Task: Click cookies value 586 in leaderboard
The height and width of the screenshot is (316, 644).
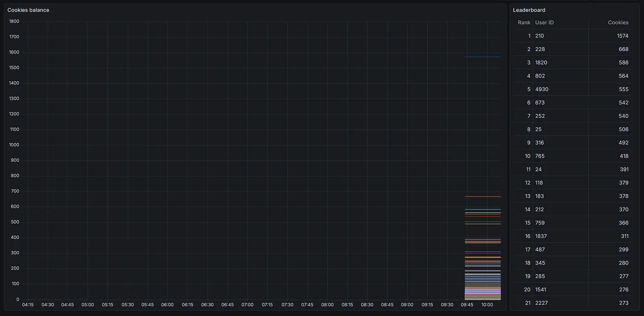Action: pyautogui.click(x=623, y=62)
